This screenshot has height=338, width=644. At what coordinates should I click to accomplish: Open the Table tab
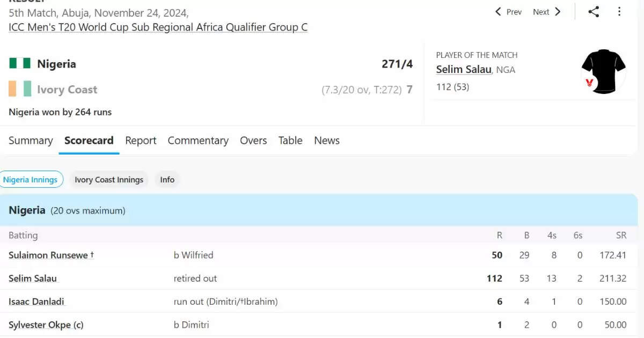(x=290, y=141)
